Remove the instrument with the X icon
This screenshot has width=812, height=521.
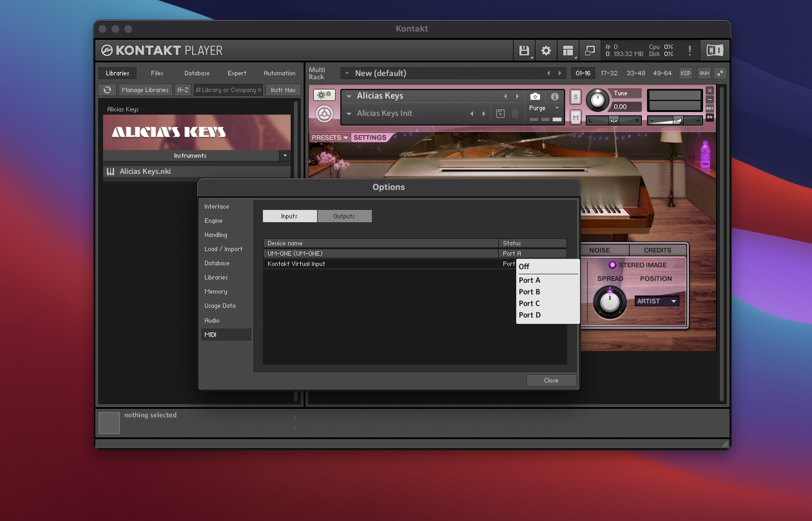710,91
